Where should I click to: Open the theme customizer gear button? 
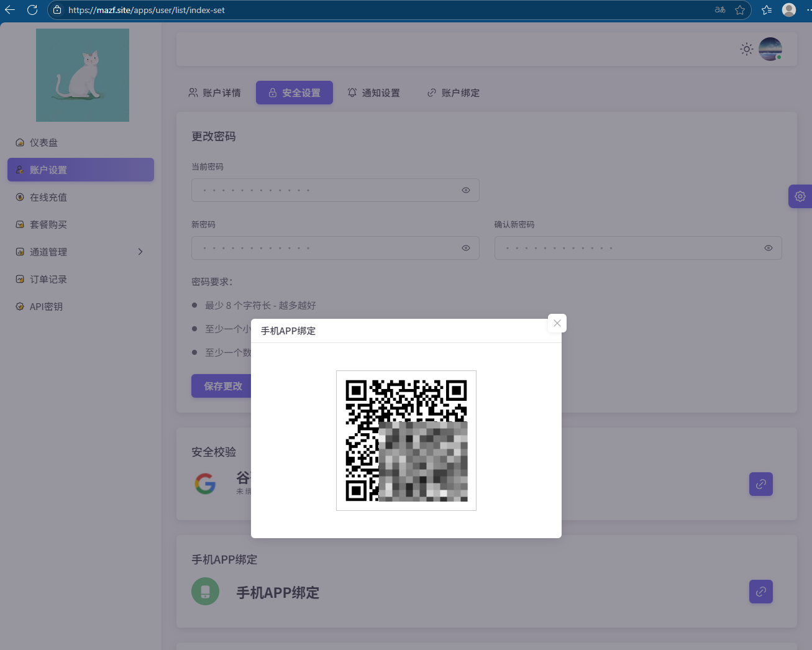(x=800, y=196)
